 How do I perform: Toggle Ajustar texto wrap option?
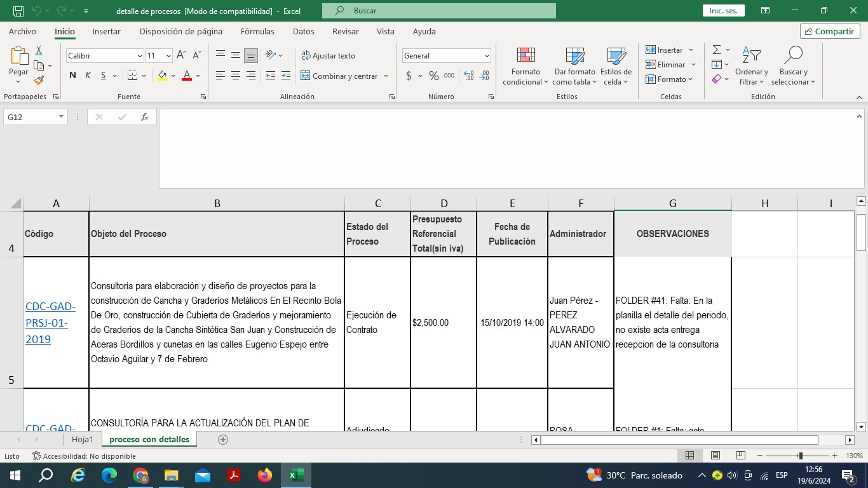328,56
